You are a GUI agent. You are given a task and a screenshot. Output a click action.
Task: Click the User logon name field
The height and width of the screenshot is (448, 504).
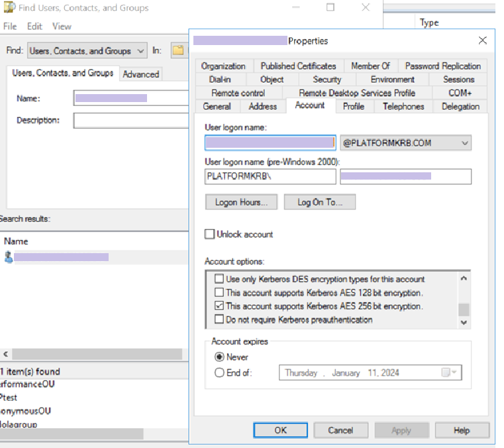(x=270, y=142)
